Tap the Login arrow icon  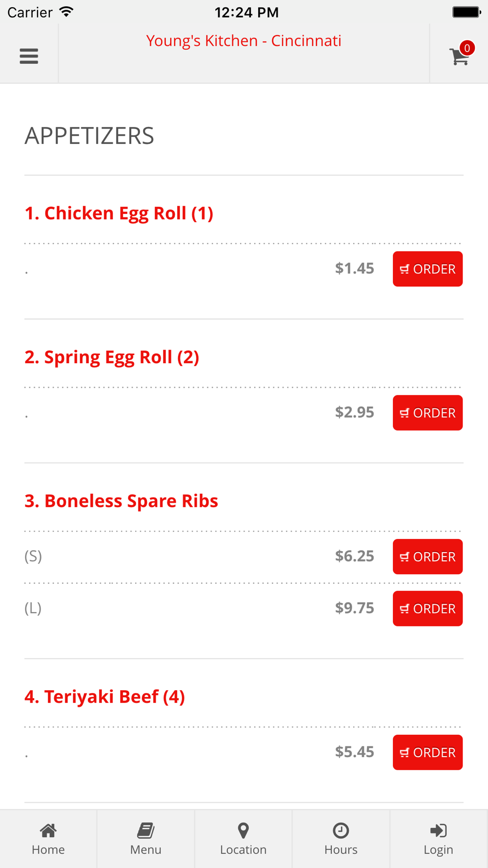click(x=438, y=830)
